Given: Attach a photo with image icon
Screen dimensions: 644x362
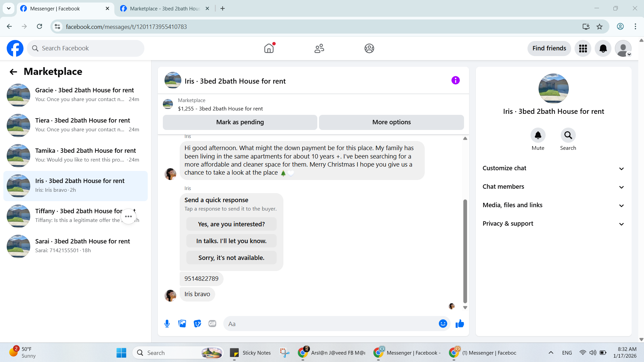Looking at the screenshot, I should point(182,324).
